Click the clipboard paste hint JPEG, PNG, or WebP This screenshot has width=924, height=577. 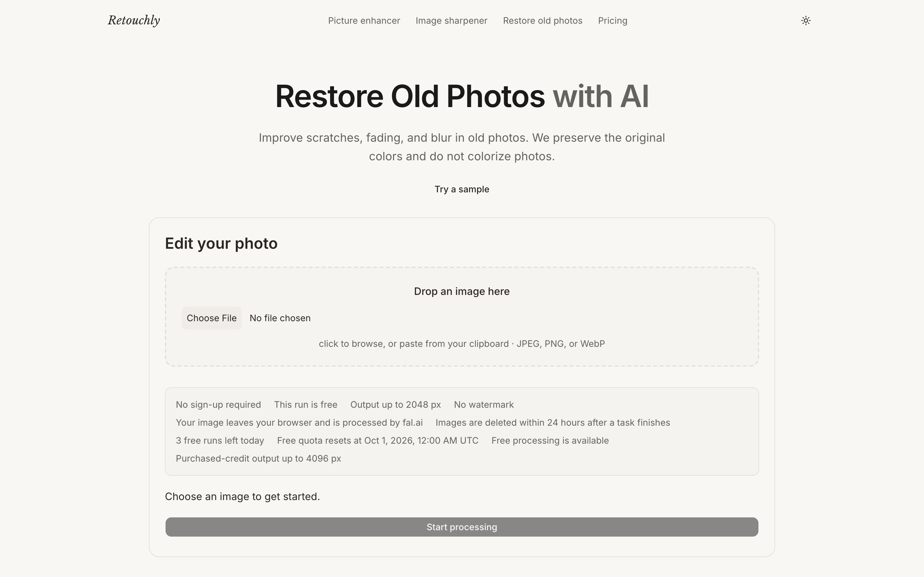pyautogui.click(x=462, y=343)
